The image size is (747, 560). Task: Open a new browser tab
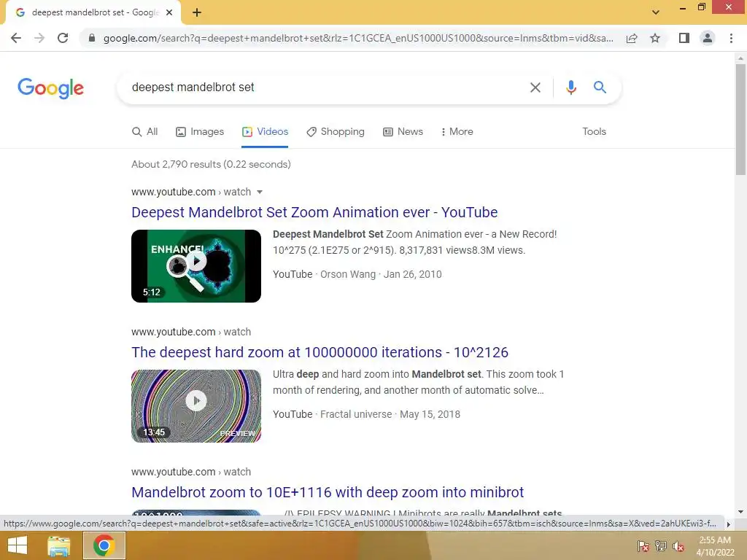pos(197,13)
